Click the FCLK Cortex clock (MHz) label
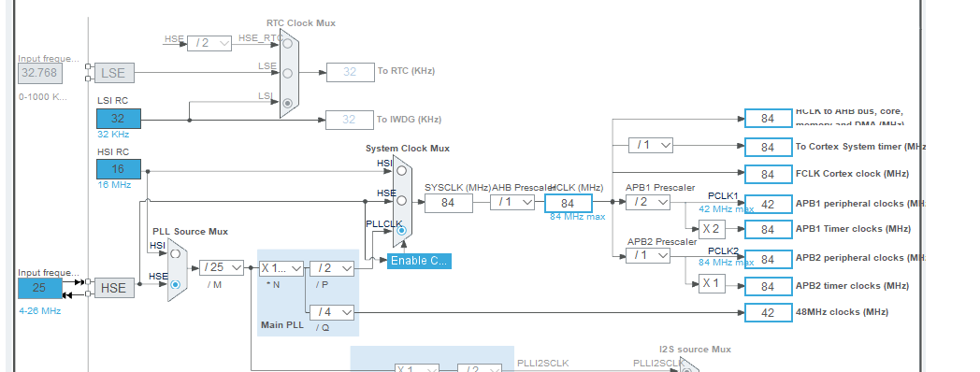 click(x=853, y=174)
